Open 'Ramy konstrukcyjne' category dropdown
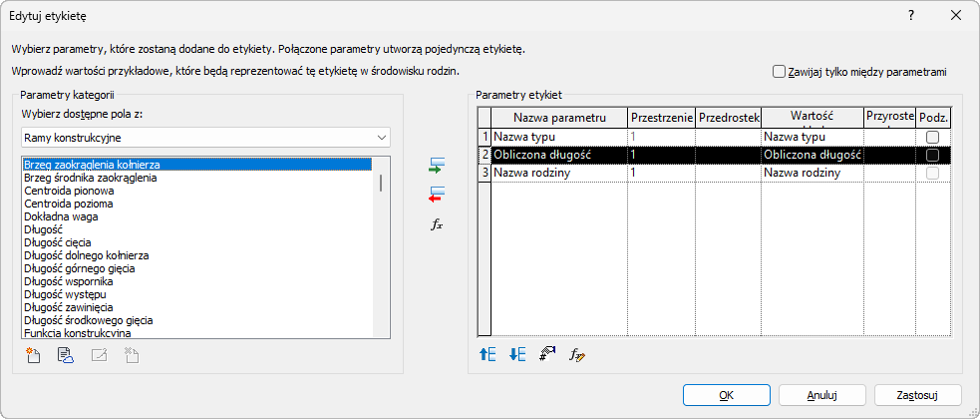Viewport: 980px width, 419px height. (205, 137)
